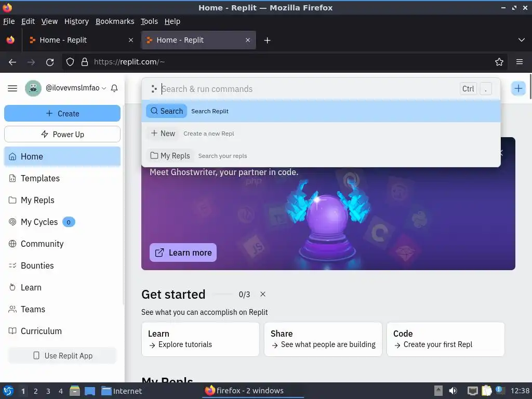The height and width of the screenshot is (399, 532).
Task: Open Teams in the sidebar
Action: [62, 310]
